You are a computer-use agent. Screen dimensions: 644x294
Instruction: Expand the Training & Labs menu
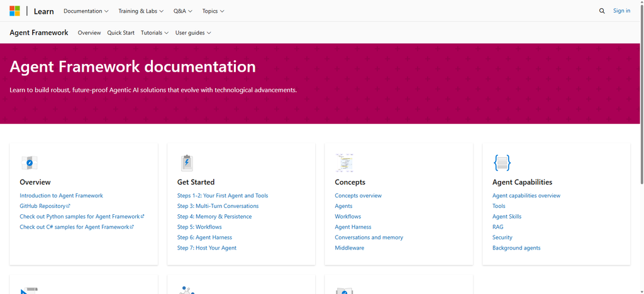[141, 11]
